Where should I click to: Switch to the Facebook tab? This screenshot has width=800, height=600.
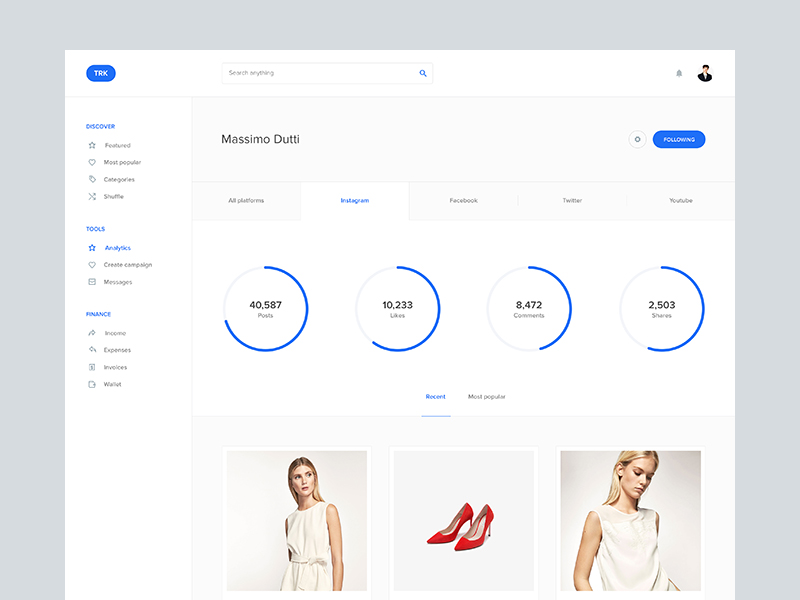463,201
